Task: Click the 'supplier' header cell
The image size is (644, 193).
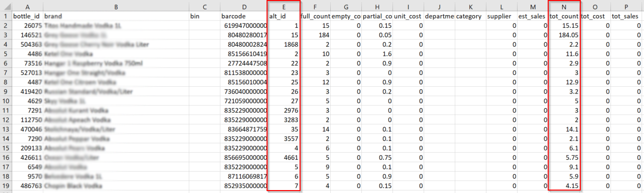Action: coord(502,16)
